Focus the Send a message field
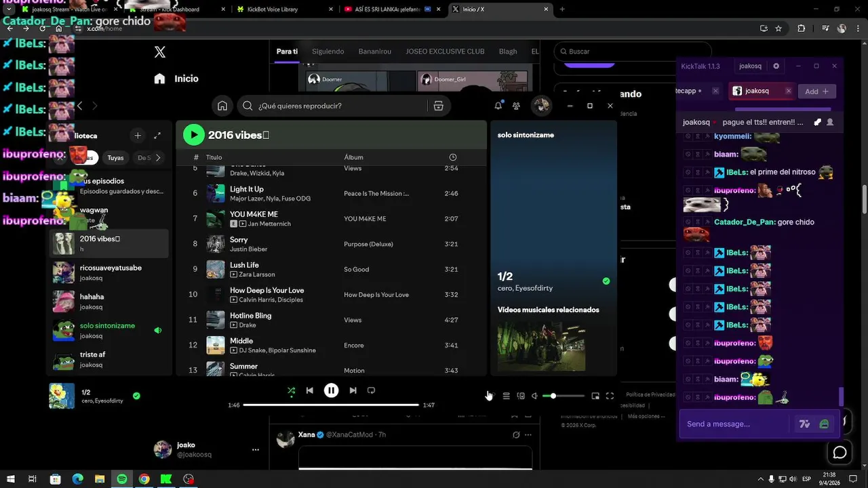 [x=736, y=424]
